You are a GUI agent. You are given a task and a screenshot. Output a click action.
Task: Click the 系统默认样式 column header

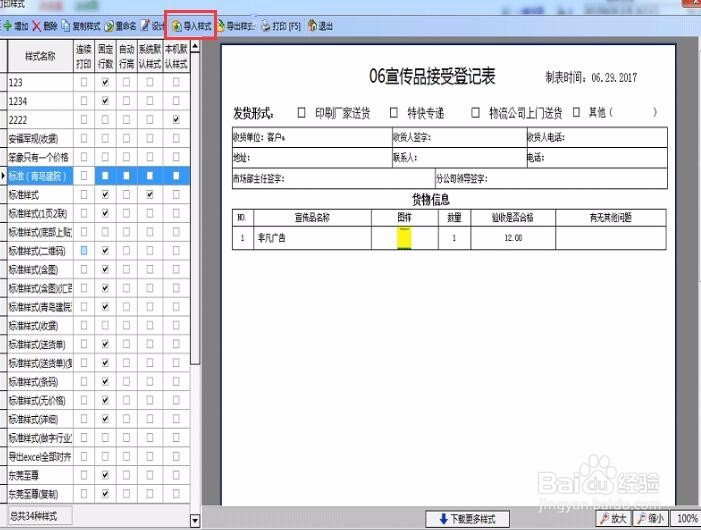[149, 56]
